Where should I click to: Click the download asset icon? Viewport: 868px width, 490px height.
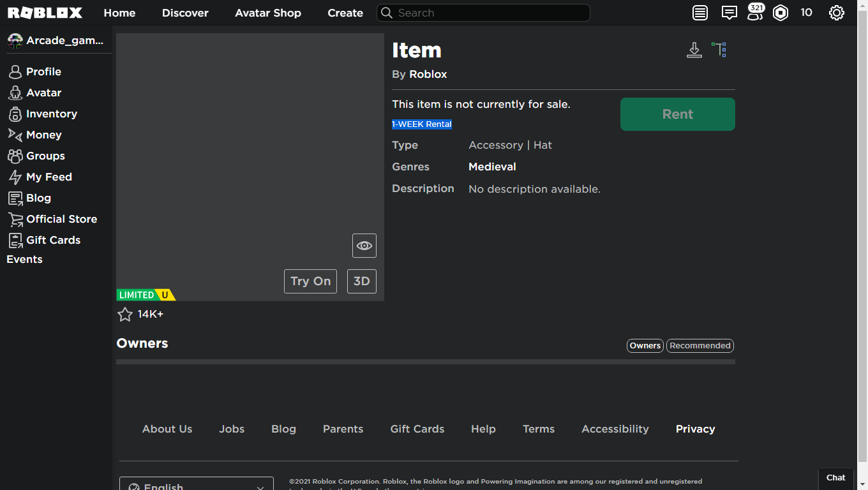(x=694, y=50)
